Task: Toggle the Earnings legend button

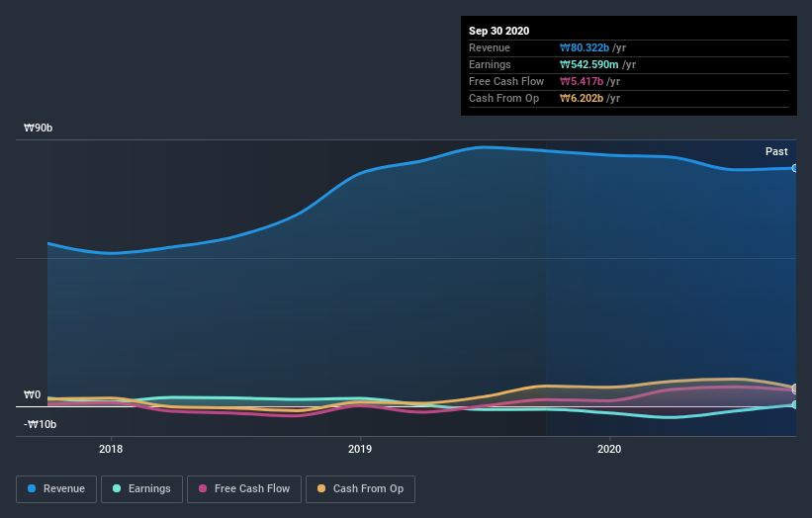Action: (x=141, y=489)
